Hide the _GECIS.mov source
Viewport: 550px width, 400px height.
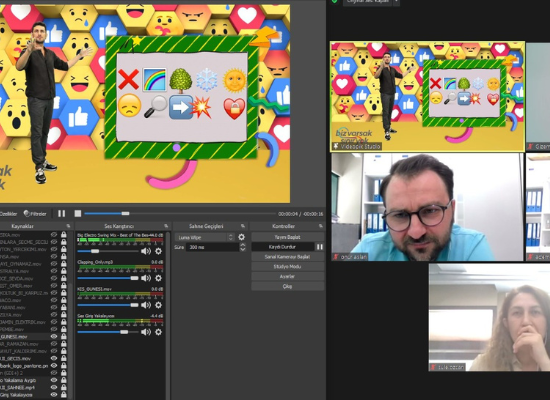point(54,358)
